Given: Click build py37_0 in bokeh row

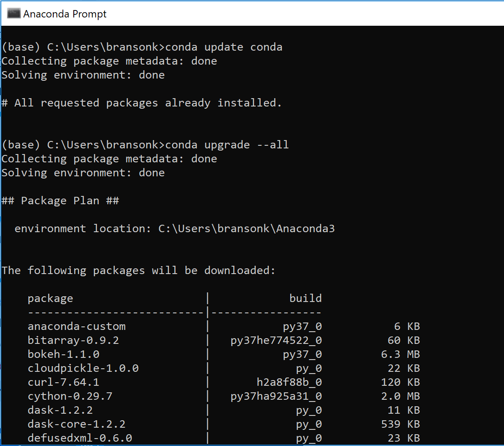Looking at the screenshot, I should click(302, 355).
